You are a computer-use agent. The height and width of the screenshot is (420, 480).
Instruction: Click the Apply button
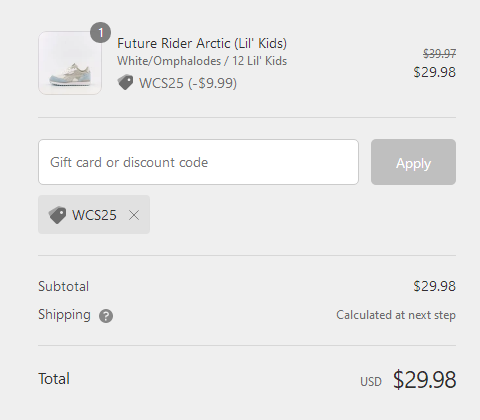point(413,162)
